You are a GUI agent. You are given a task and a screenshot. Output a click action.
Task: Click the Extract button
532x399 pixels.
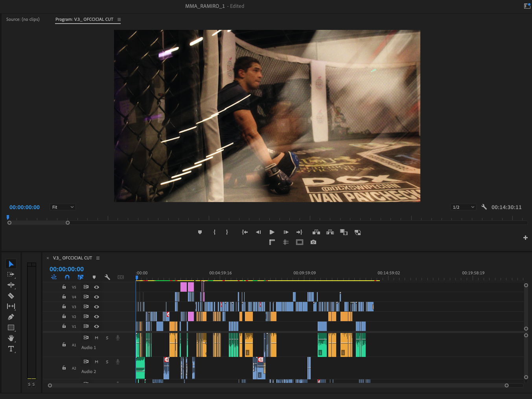point(330,232)
